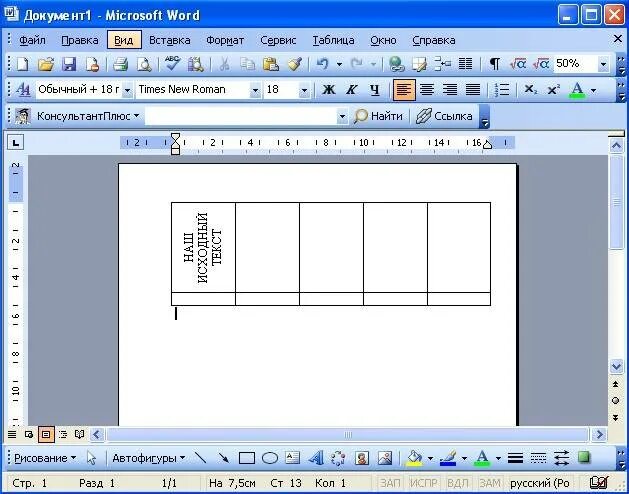
Task: Open a file with folder icon
Action: point(45,64)
